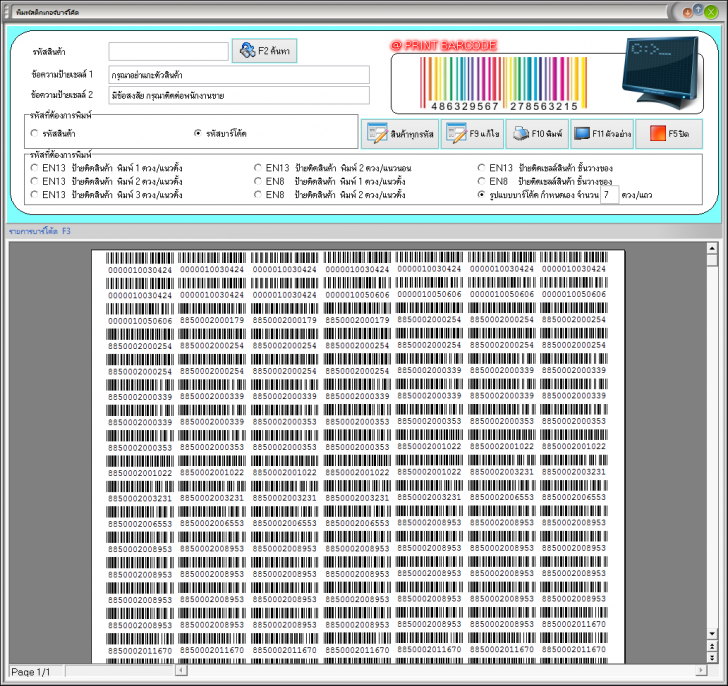Select EN13 product label 1 ดวง/แนวตั้ง

(34, 168)
